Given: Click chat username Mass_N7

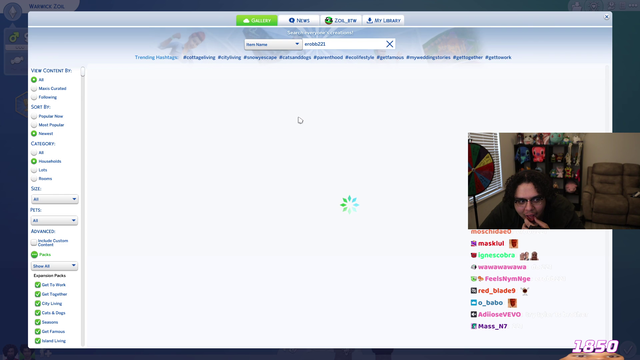Looking at the screenshot, I should [x=493, y=327].
